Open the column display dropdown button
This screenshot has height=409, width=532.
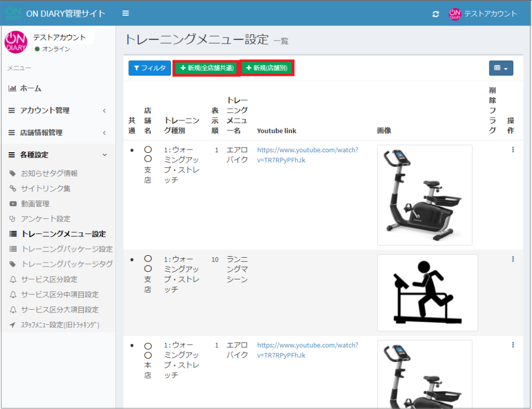pos(501,68)
